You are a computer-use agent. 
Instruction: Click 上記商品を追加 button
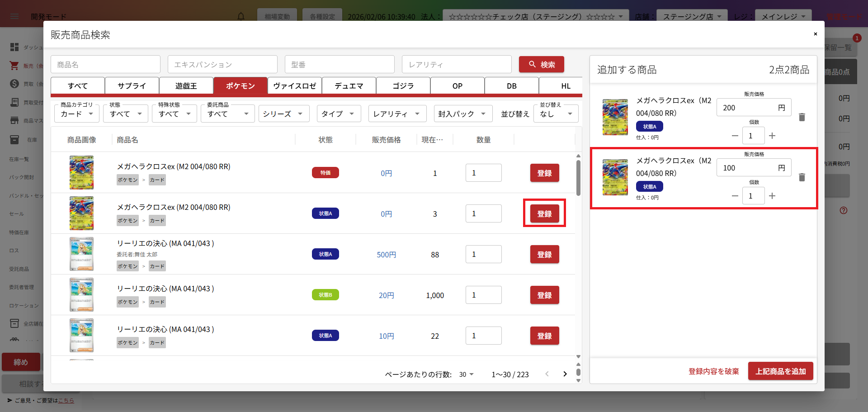[780, 371]
